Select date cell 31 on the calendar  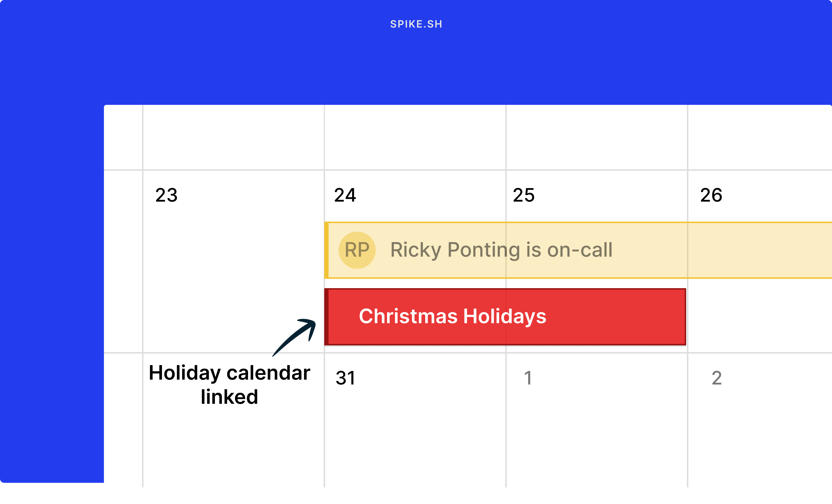click(x=345, y=379)
